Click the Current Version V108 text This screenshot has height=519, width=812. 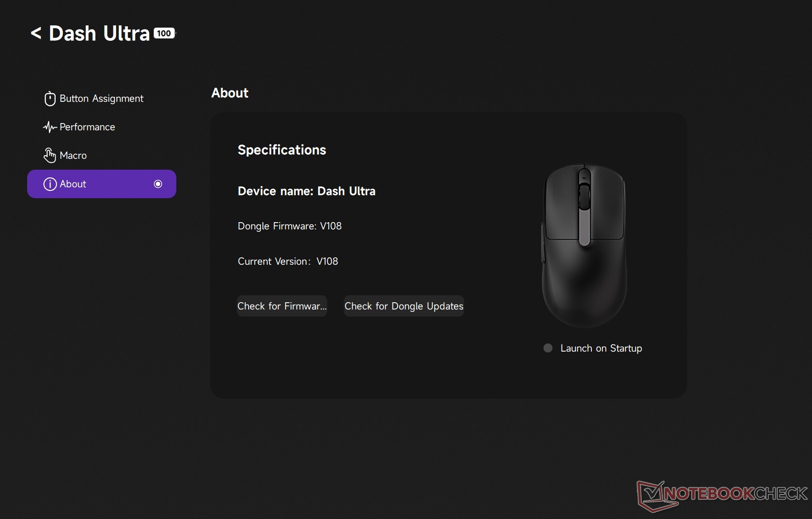288,262
